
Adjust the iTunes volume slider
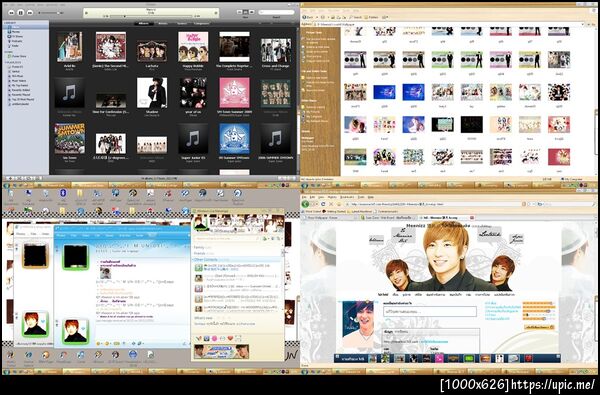pos(51,13)
